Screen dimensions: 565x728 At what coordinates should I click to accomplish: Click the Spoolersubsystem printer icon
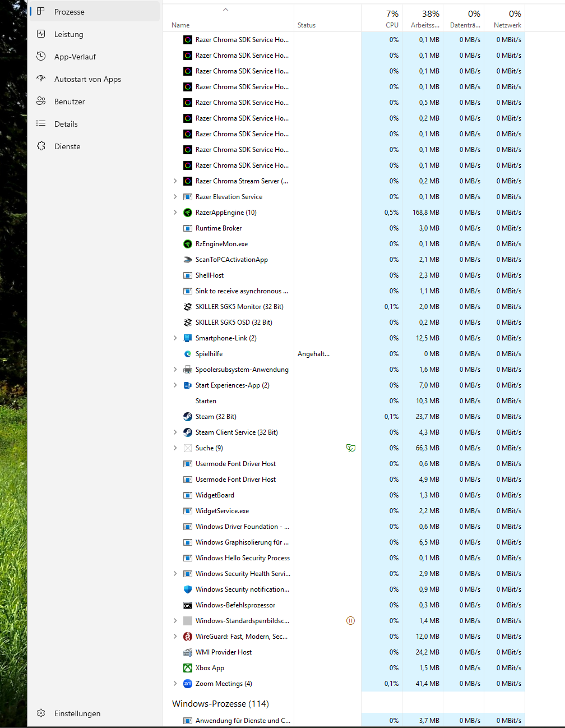[188, 370]
